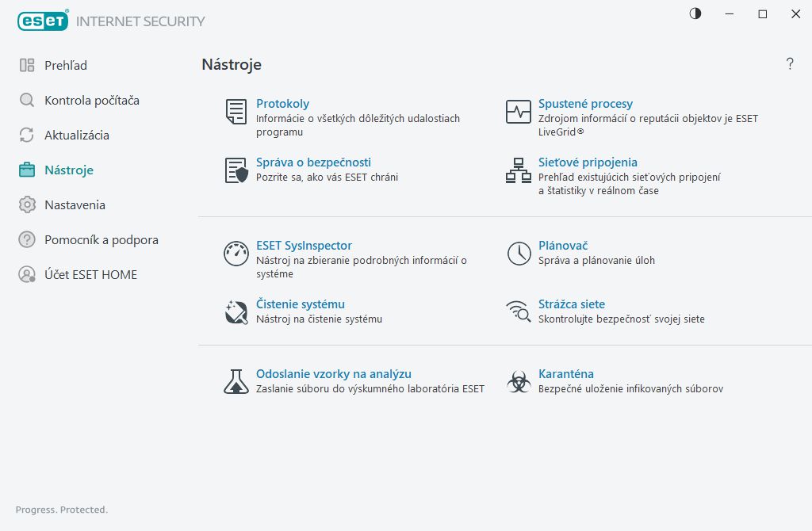Screen dimensions: 812x531
Task: Click the Čistenie systému icon
Action: tap(236, 312)
